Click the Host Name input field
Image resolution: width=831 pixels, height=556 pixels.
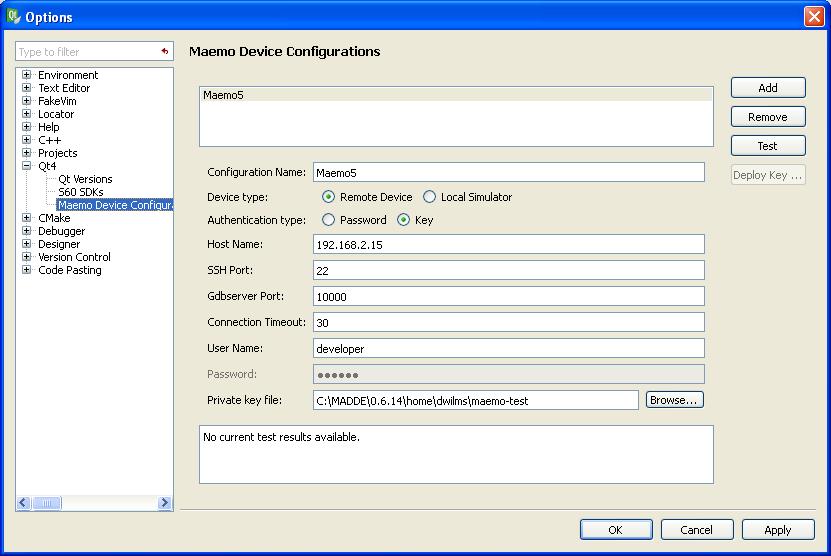click(x=508, y=244)
